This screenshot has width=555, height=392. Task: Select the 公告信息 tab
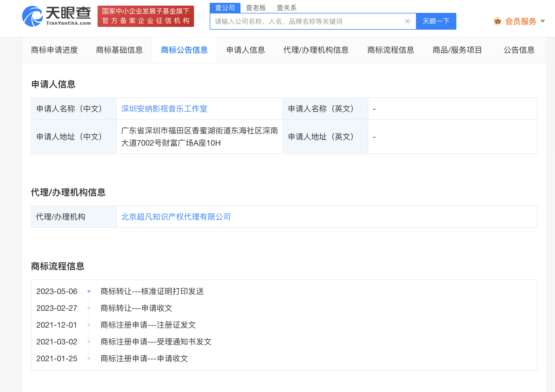click(519, 50)
